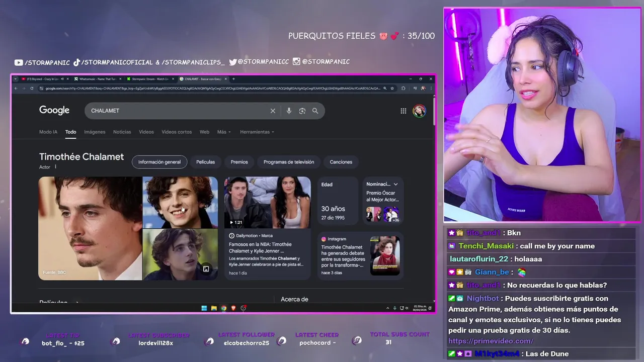Play the 1:21 Dailymotion video thumbnail
Image resolution: width=644 pixels, height=362 pixels.
[267, 203]
